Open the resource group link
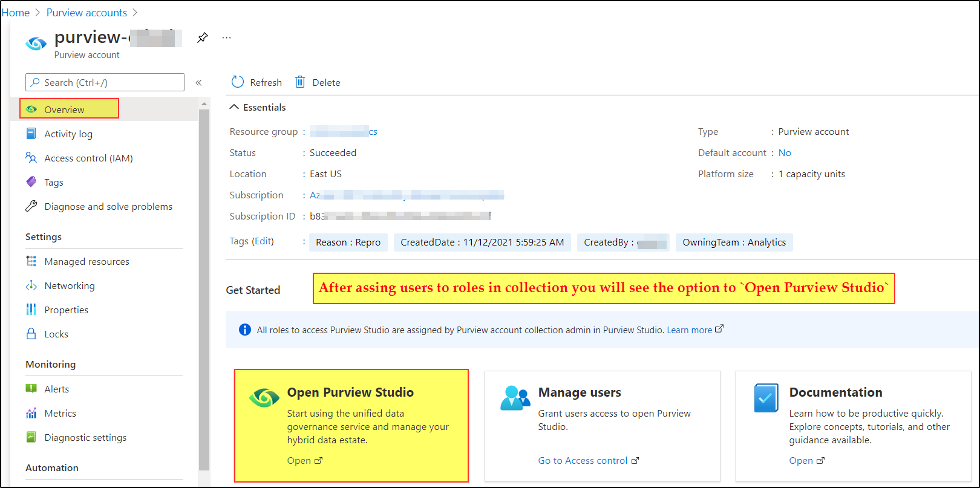 tap(344, 132)
